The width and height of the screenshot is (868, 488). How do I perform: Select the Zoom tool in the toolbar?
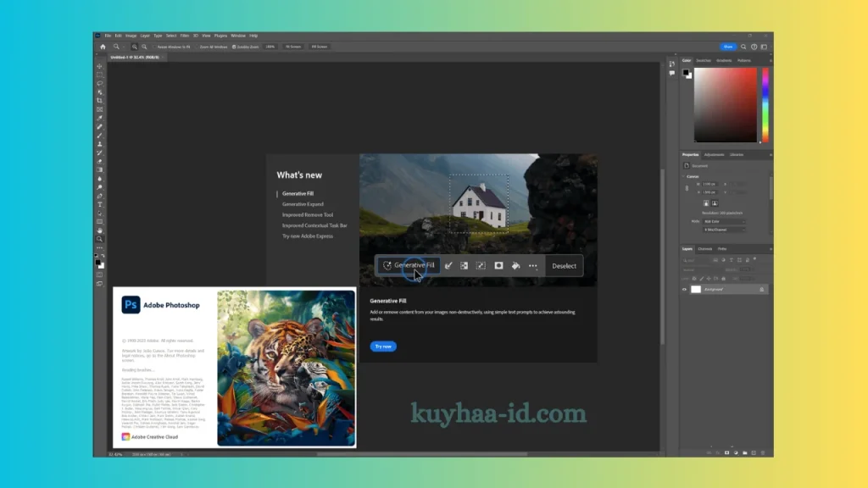100,240
